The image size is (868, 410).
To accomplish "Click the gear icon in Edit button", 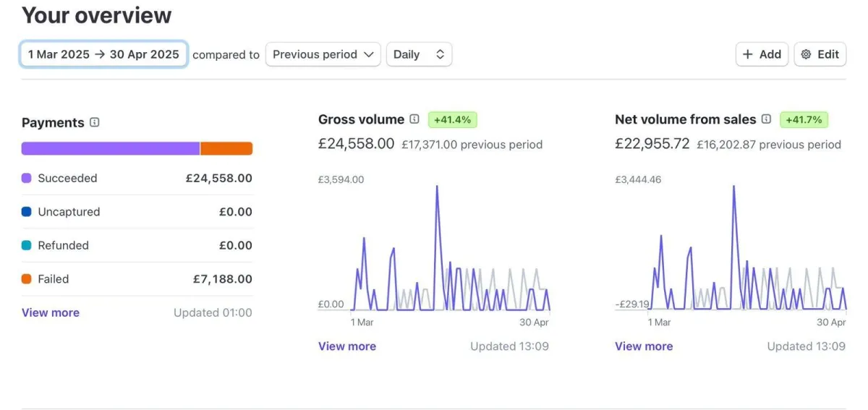I will coord(807,54).
